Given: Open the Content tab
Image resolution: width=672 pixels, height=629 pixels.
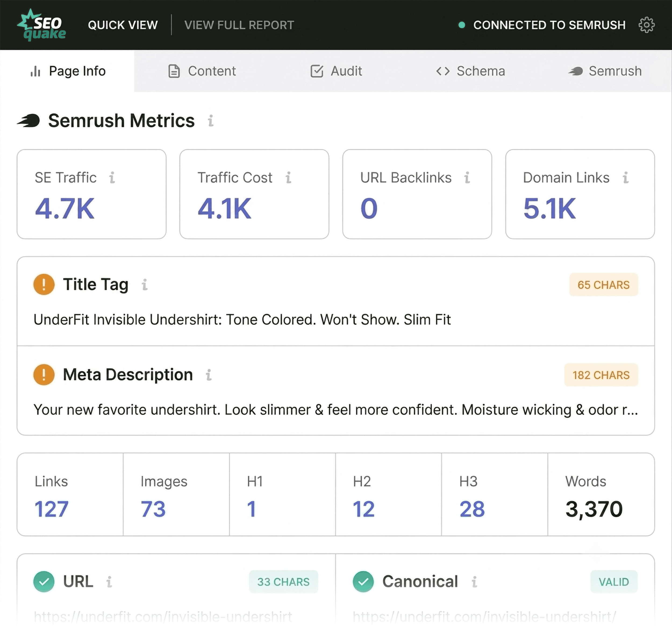Looking at the screenshot, I should pos(202,71).
